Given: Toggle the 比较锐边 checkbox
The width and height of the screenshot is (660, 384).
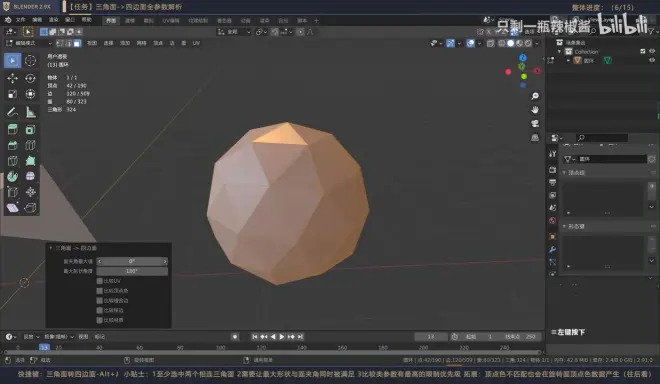Looking at the screenshot, I should (100, 310).
